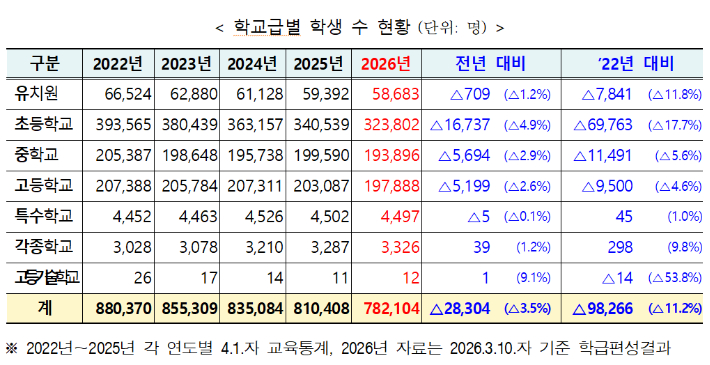Image resolution: width=710 pixels, height=365 pixels.
Task: Select the △16,737 change value
Action: point(460,125)
